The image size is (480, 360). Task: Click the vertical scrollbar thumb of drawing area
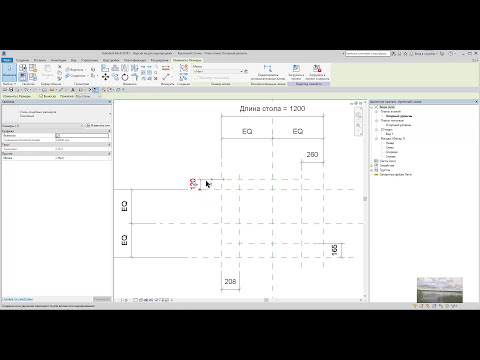click(365, 199)
